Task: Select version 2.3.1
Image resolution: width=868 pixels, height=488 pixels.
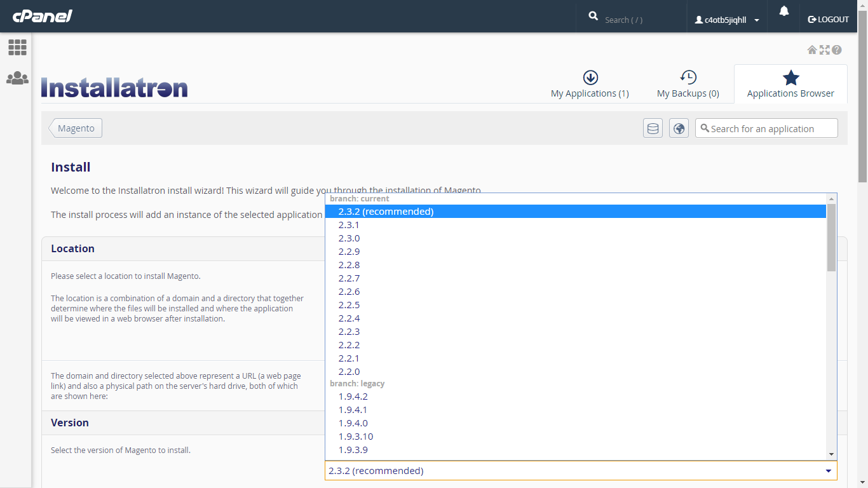Action: tap(576, 225)
